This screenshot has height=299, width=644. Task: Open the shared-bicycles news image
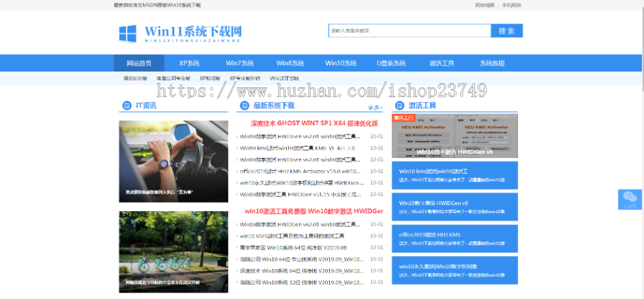[x=173, y=252]
